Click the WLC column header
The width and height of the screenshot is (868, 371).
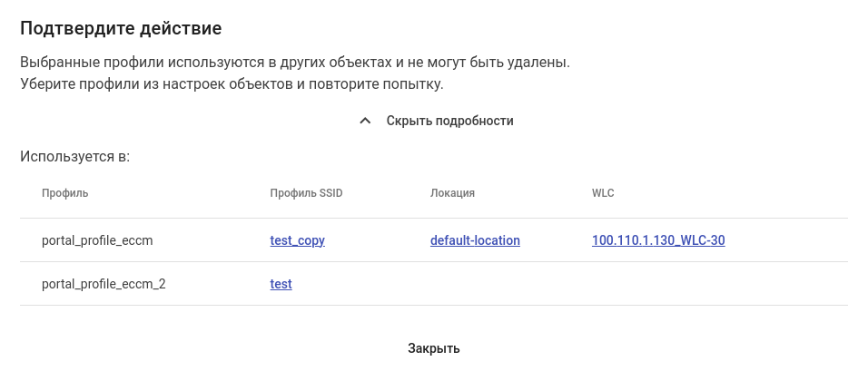pos(604,193)
